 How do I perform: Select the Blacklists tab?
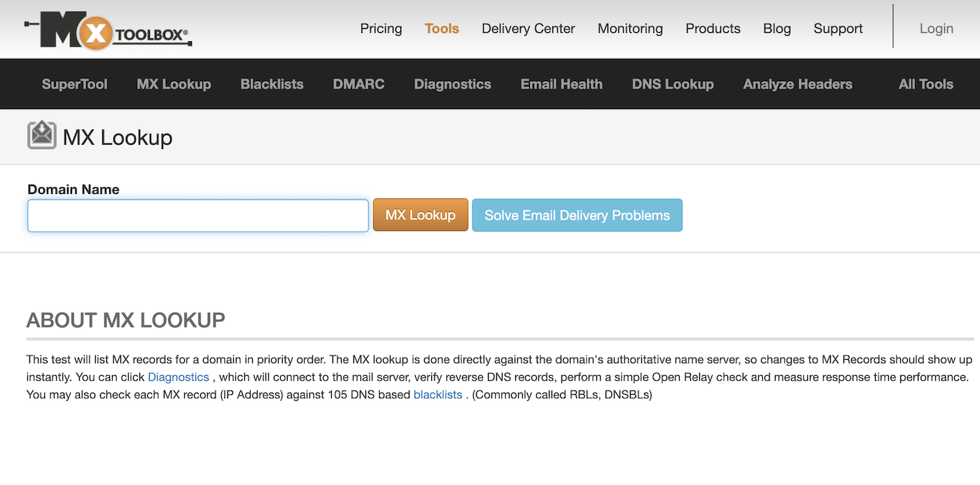(272, 84)
